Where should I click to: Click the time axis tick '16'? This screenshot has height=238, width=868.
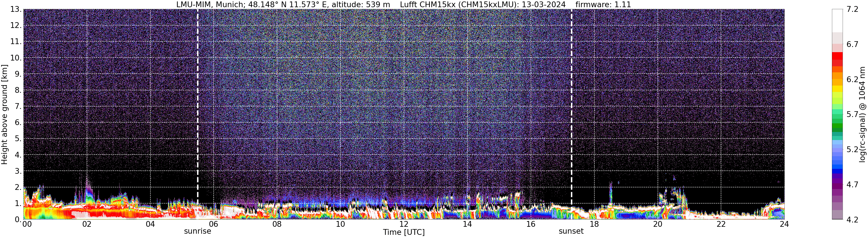[x=531, y=224]
